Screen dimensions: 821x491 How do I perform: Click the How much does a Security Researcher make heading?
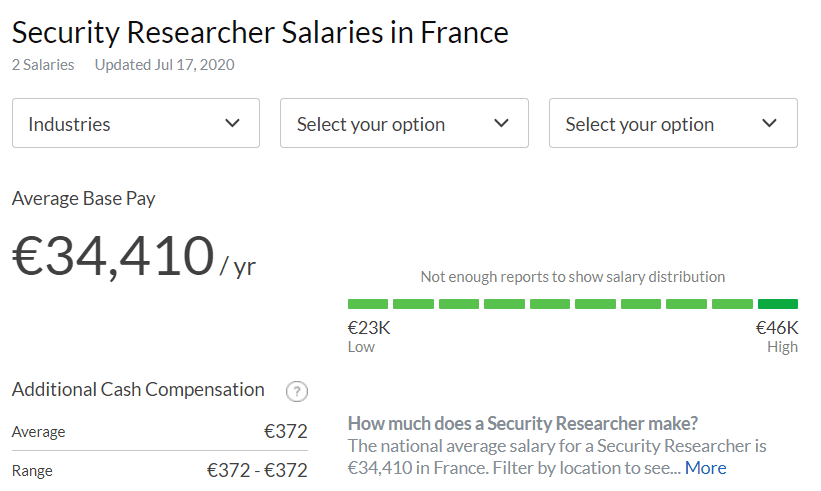(x=523, y=423)
